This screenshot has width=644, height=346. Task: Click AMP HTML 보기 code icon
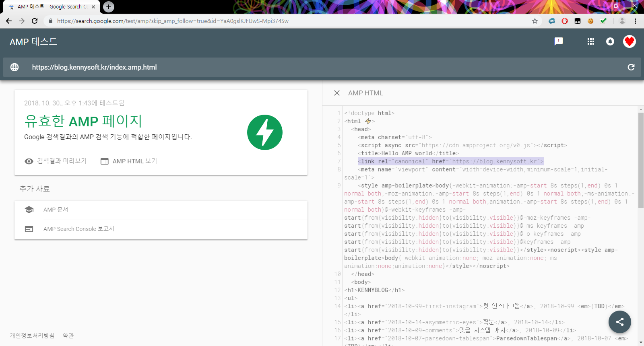coord(105,161)
